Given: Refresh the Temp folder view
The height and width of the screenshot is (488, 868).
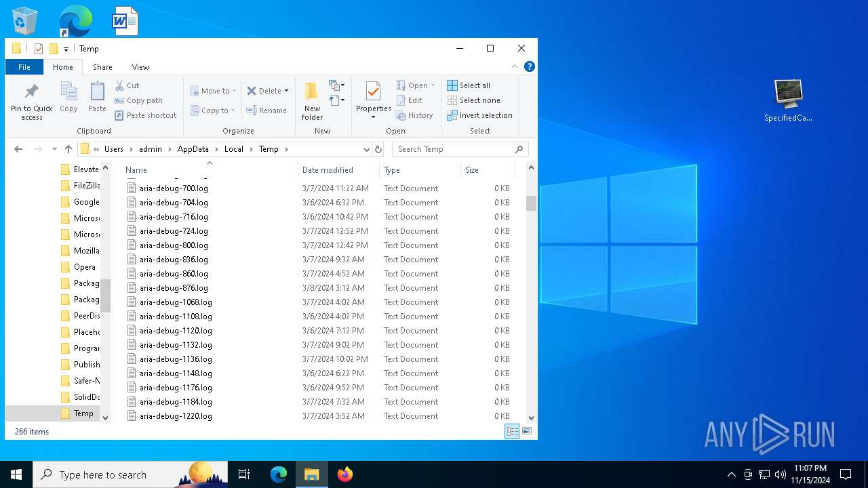Looking at the screenshot, I should pyautogui.click(x=378, y=149).
